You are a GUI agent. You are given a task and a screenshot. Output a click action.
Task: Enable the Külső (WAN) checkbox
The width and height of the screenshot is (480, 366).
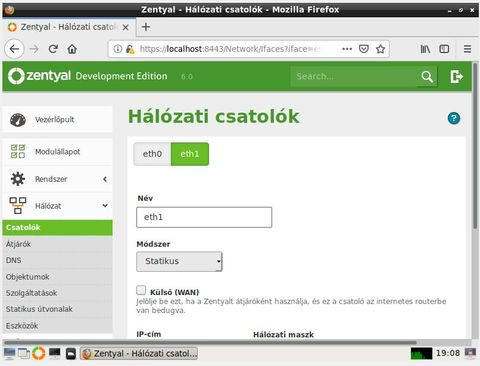(141, 290)
